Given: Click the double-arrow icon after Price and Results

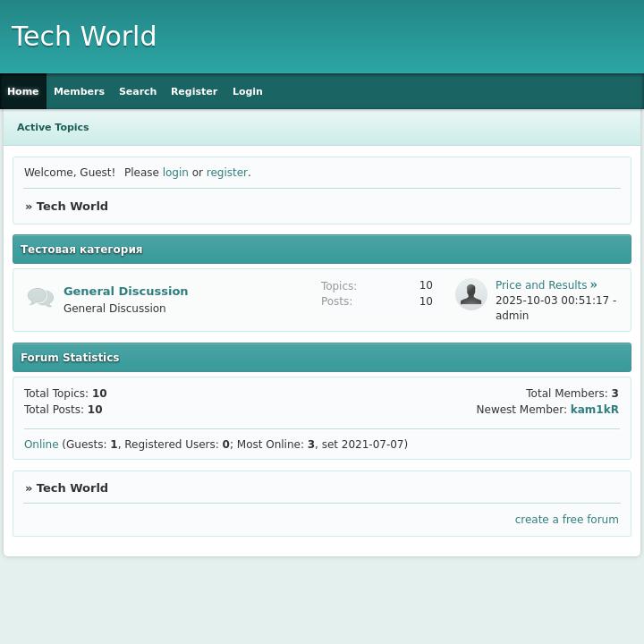Looking at the screenshot, I should 593,284.
